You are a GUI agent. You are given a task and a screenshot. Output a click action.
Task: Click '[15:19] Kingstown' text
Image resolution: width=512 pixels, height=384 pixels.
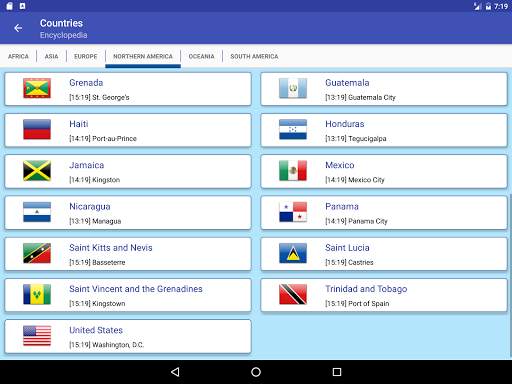click(x=97, y=303)
